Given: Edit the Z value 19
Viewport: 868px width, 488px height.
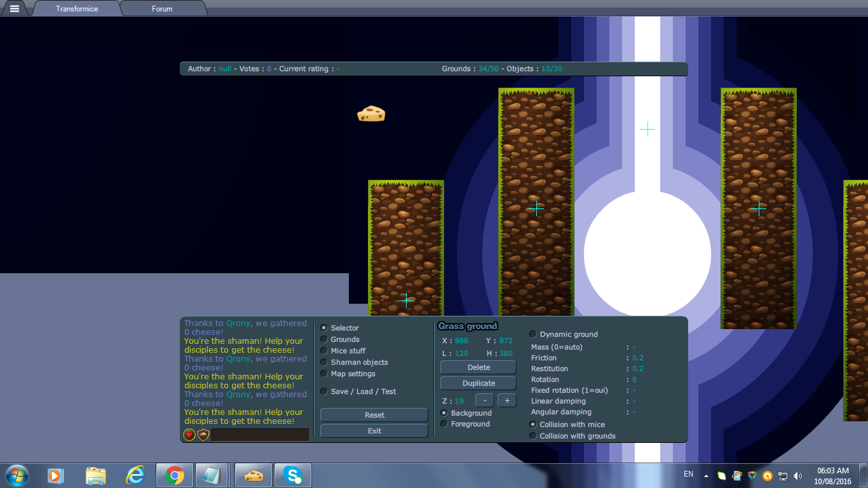Looking at the screenshot, I should point(459,401).
